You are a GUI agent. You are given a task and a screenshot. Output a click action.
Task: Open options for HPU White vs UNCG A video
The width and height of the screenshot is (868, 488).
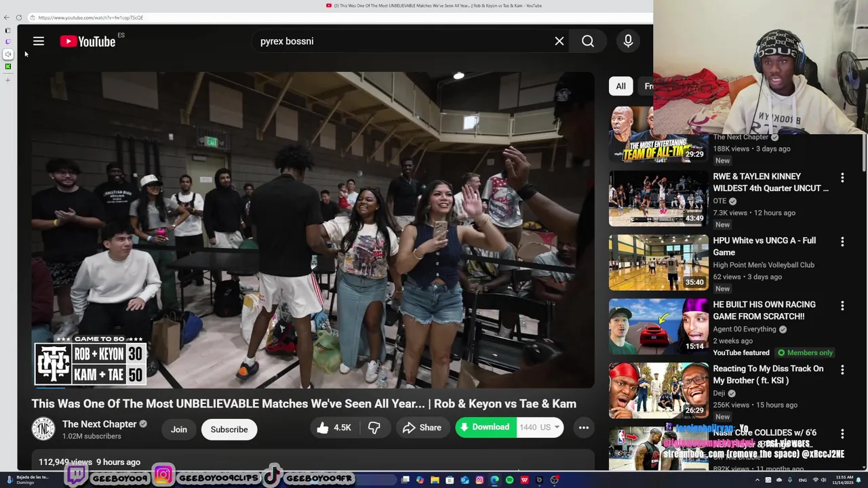pyautogui.click(x=842, y=242)
